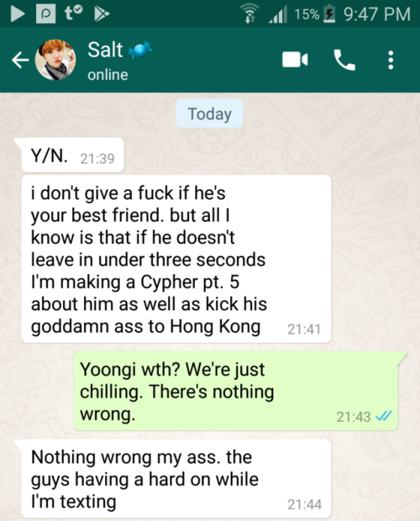Tap the 9:47 PM clock
Image resolution: width=420 pixels, height=521 pixels.
tap(377, 14)
